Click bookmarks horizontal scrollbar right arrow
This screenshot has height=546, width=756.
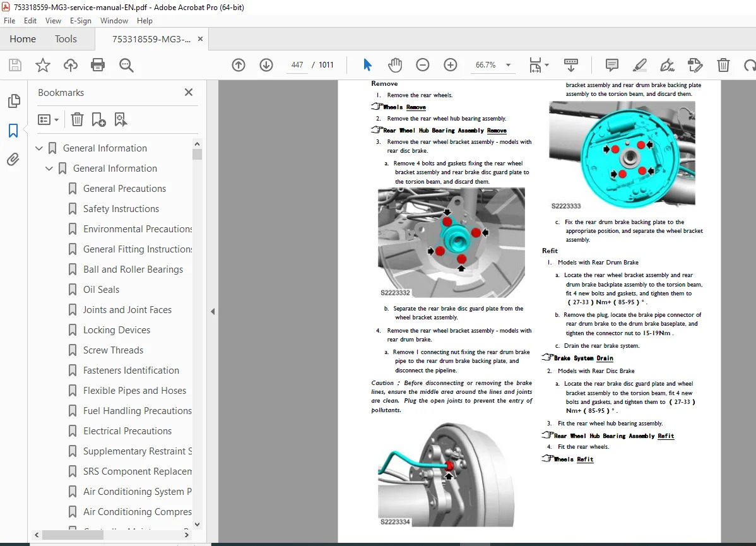187,535
